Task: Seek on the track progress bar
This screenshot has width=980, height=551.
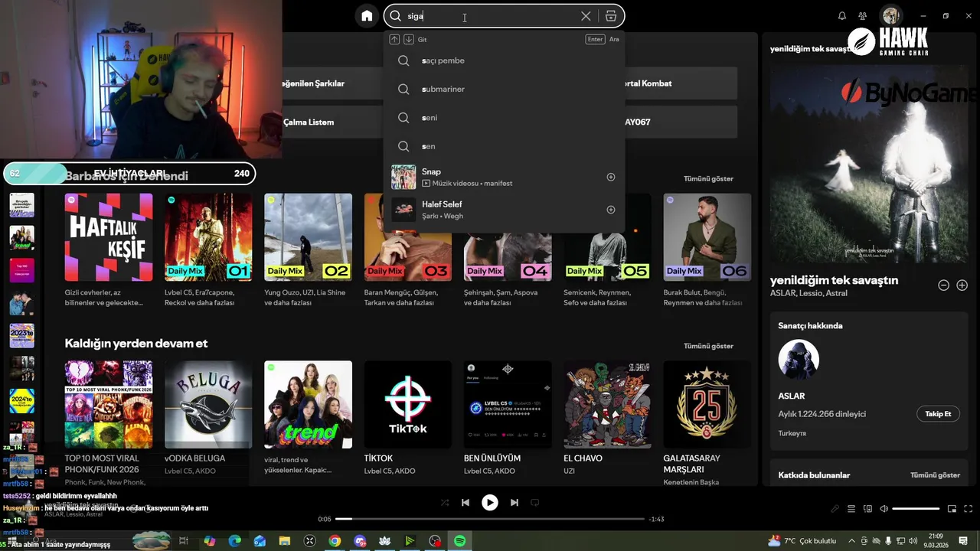Action: click(490, 519)
